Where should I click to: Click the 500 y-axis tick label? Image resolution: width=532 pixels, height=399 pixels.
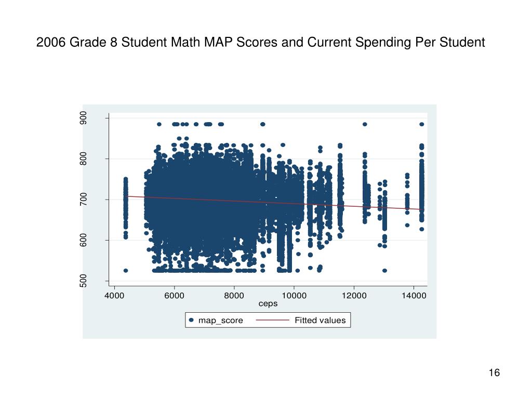83,281
